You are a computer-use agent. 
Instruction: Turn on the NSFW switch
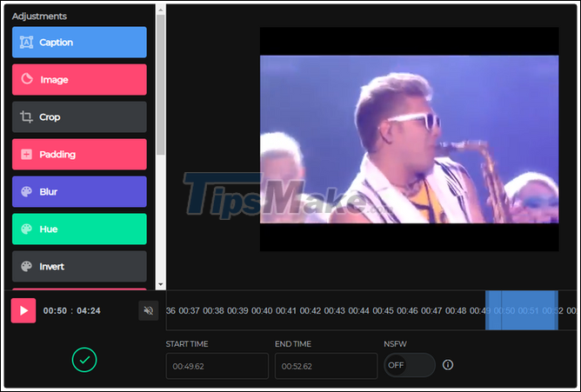pos(410,365)
